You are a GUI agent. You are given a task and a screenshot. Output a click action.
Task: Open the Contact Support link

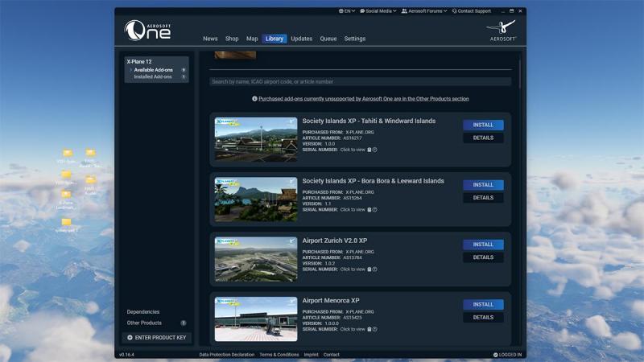point(472,11)
